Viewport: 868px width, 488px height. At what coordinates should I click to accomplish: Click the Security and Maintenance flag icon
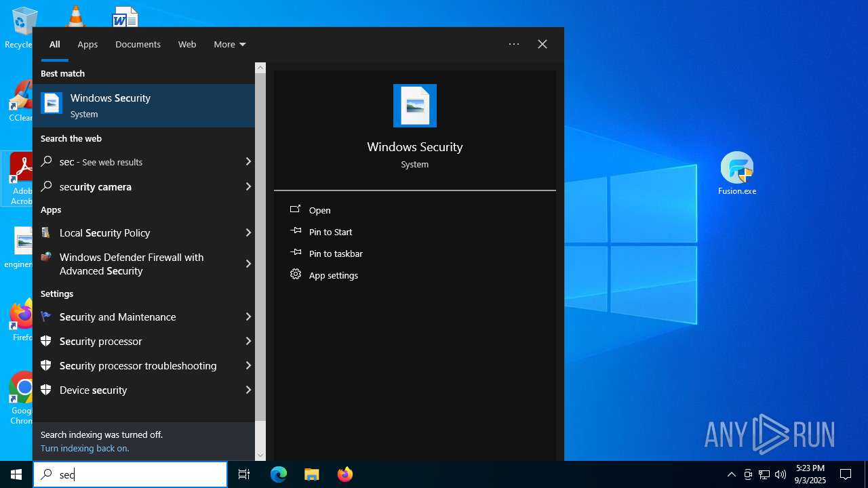tap(46, 317)
